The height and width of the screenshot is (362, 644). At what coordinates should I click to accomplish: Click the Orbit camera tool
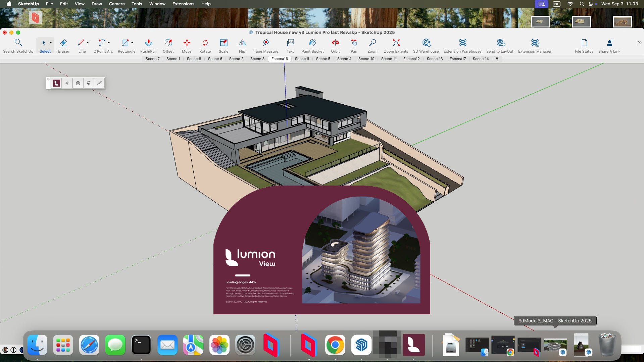tap(335, 46)
